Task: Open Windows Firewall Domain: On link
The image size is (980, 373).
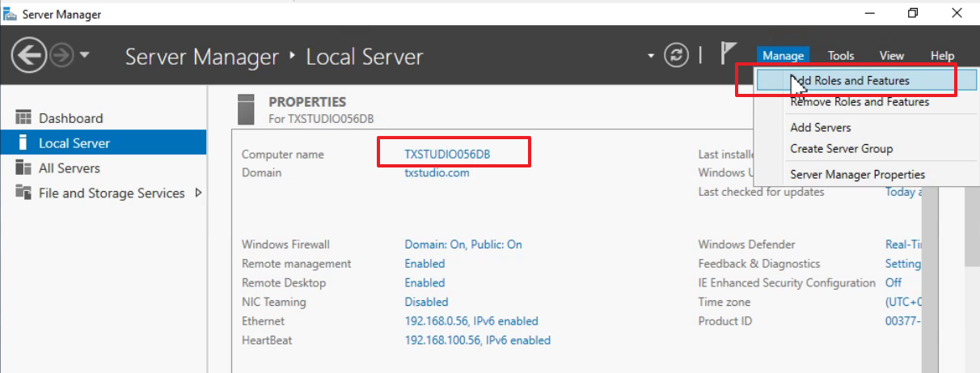Action: pyautogui.click(x=463, y=244)
